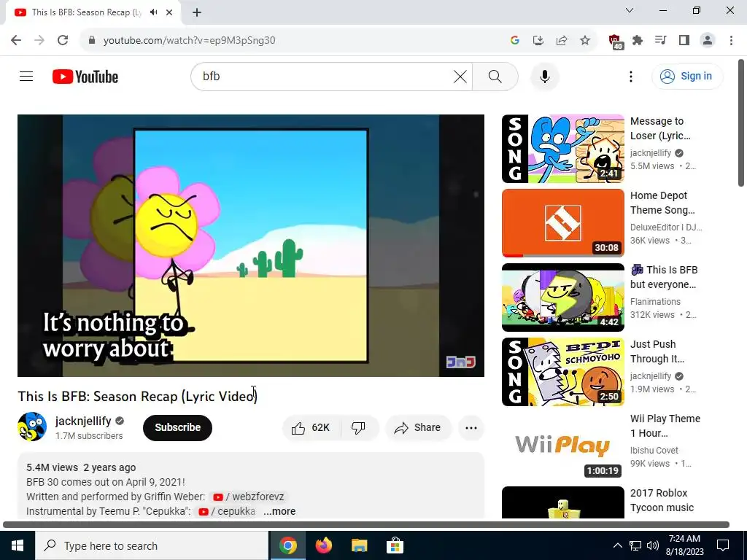
Task: Click the horizontal page scrollbar
Action: click(x=366, y=524)
